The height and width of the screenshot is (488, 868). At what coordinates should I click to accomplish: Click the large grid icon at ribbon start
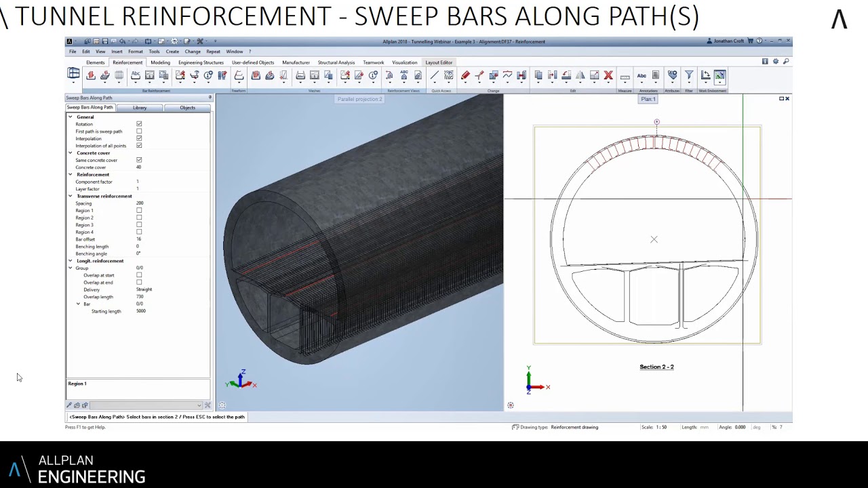point(73,75)
